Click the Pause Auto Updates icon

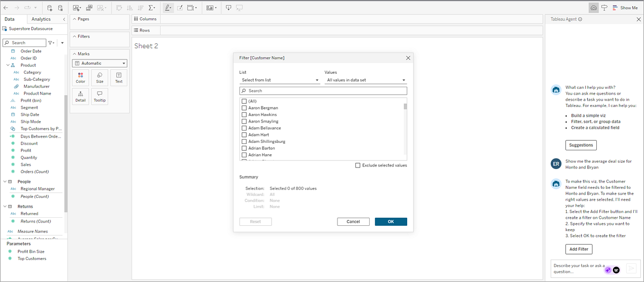tap(61, 8)
